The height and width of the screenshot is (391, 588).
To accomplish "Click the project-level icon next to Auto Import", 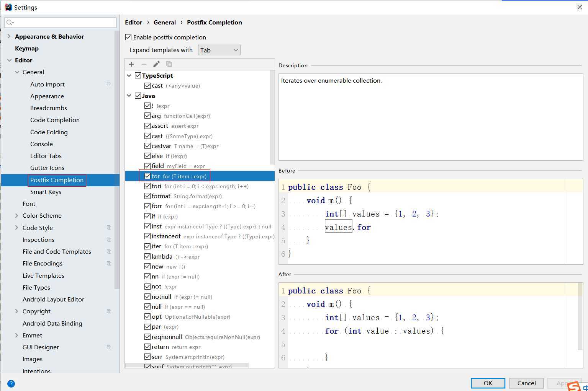I will tap(109, 84).
